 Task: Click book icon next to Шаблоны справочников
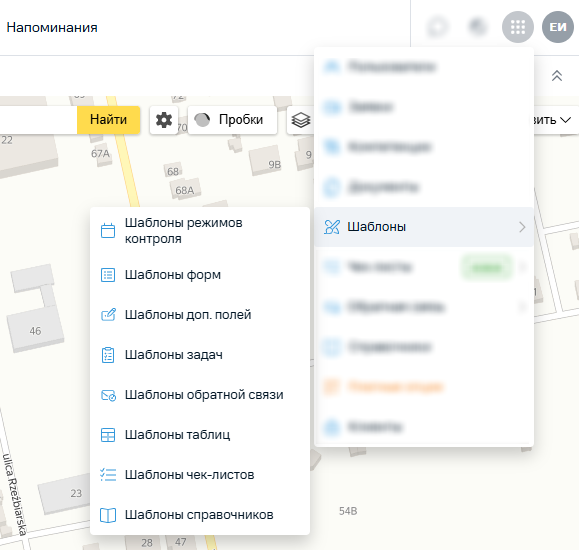tap(108, 515)
